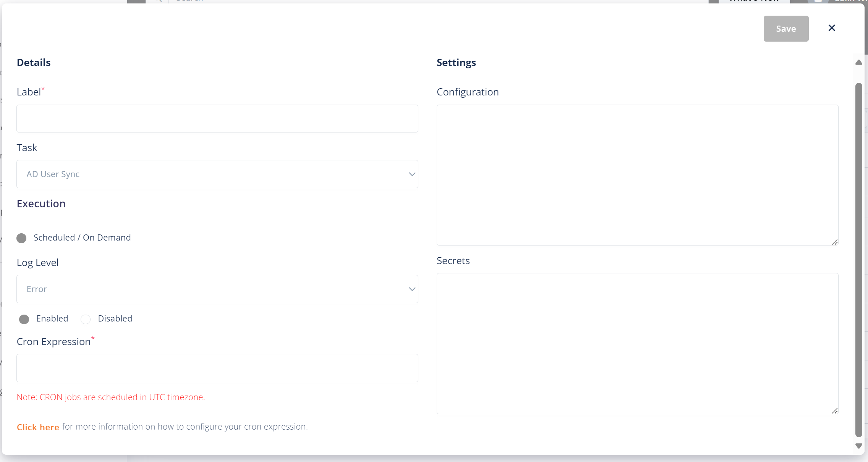Viewport: 868px width, 462px height.
Task: Resize Configuration area using drag handle
Action: [x=835, y=242]
